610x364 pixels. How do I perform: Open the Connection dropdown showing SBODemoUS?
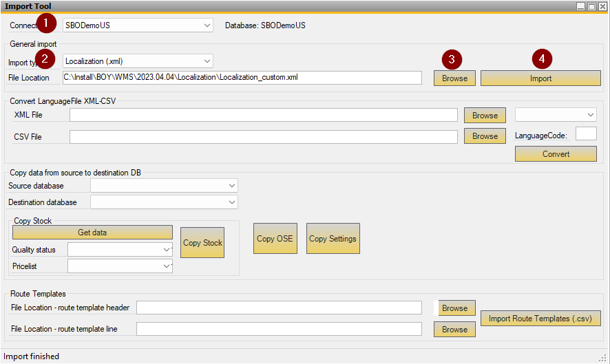coord(138,25)
